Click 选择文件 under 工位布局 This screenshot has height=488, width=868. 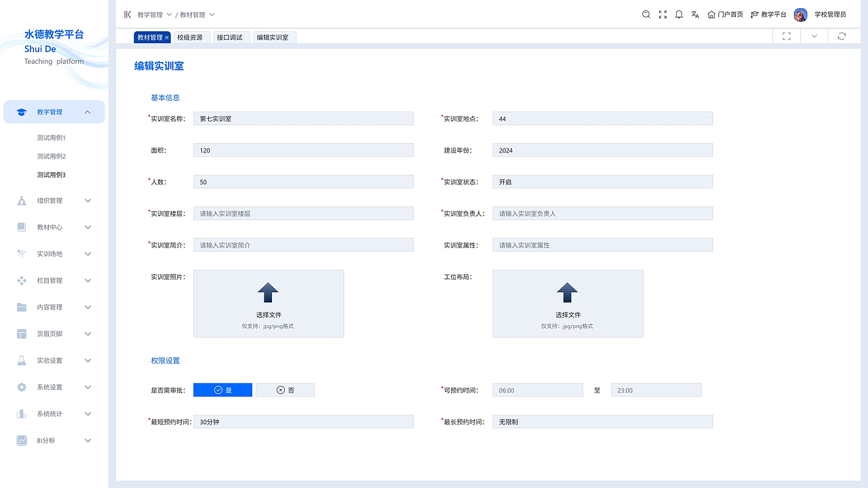[x=568, y=315]
